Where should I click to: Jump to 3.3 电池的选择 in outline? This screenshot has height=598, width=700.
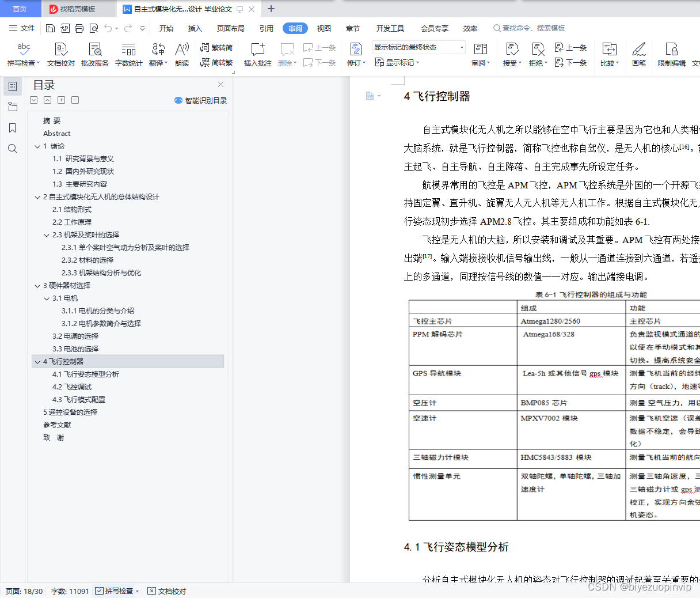[75, 349]
